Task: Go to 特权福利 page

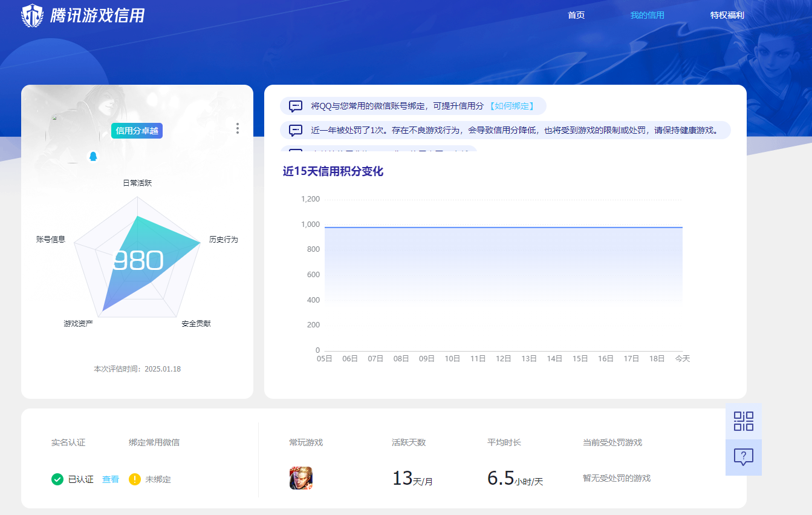Action: [727, 15]
